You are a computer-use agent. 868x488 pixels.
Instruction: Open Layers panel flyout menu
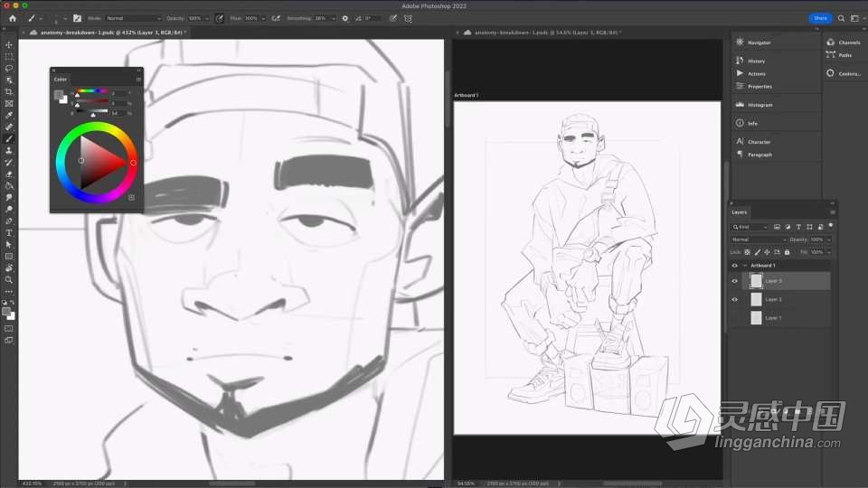833,211
